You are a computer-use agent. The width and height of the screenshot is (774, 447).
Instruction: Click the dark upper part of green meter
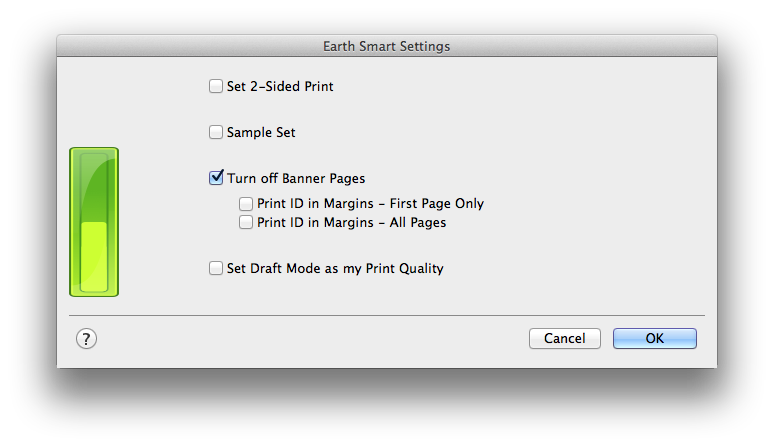coord(94,182)
